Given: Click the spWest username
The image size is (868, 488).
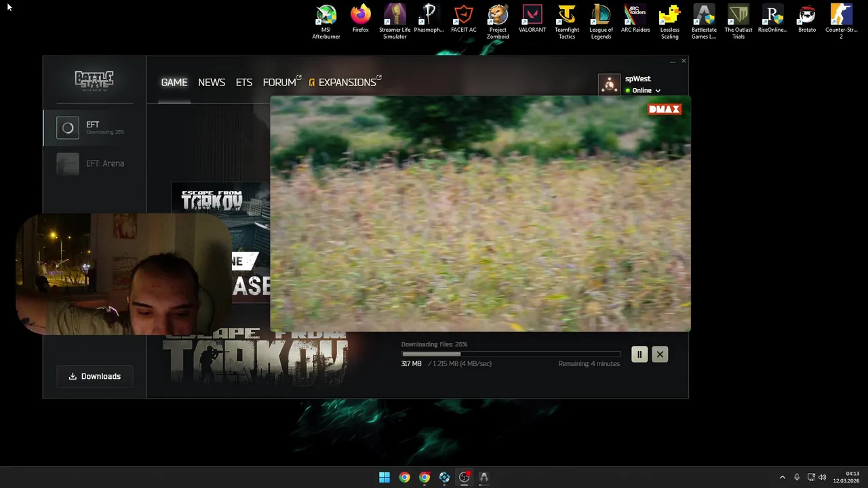Looking at the screenshot, I should click(638, 79).
